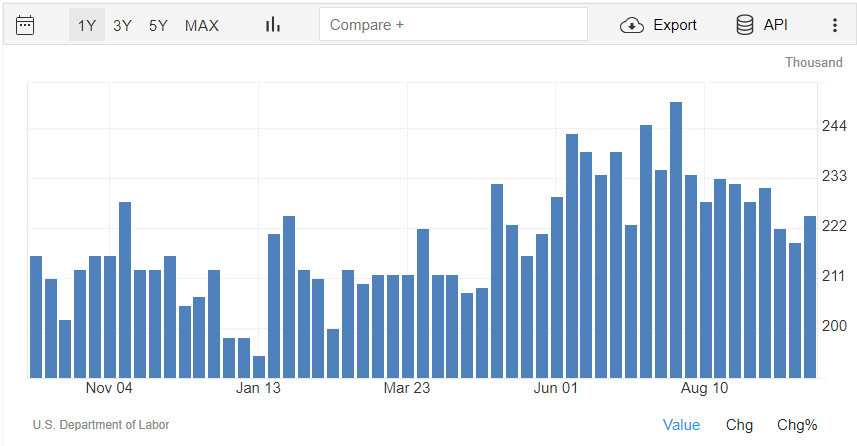Viewport: 857px width, 446px height.
Task: Click the Compare + input field
Action: click(x=454, y=24)
